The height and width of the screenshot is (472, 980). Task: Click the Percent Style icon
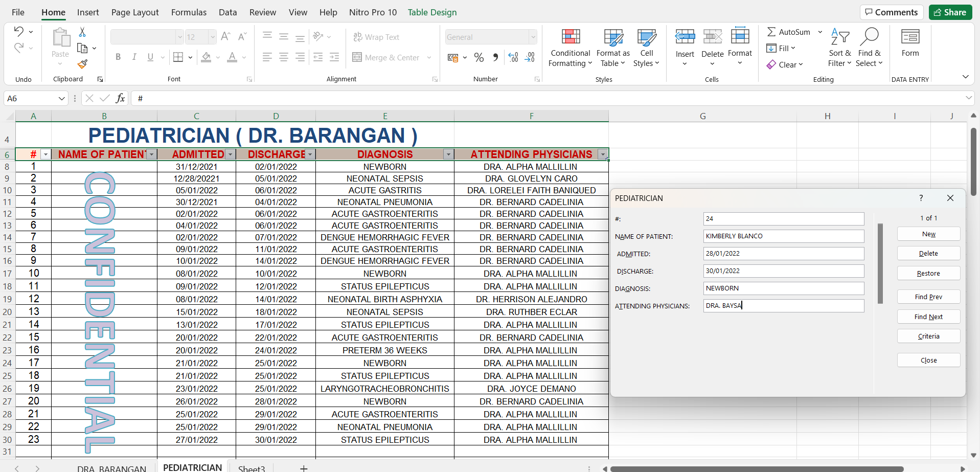pos(478,57)
